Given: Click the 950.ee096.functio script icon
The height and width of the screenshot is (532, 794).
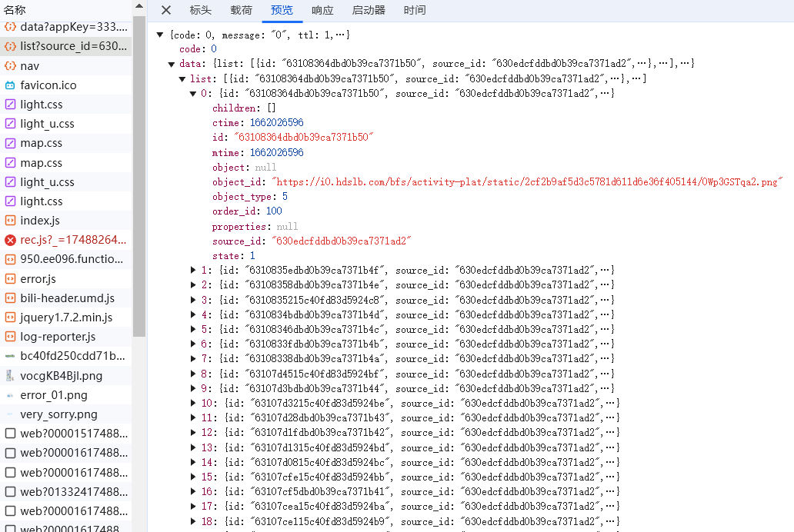Looking at the screenshot, I should [x=10, y=259].
